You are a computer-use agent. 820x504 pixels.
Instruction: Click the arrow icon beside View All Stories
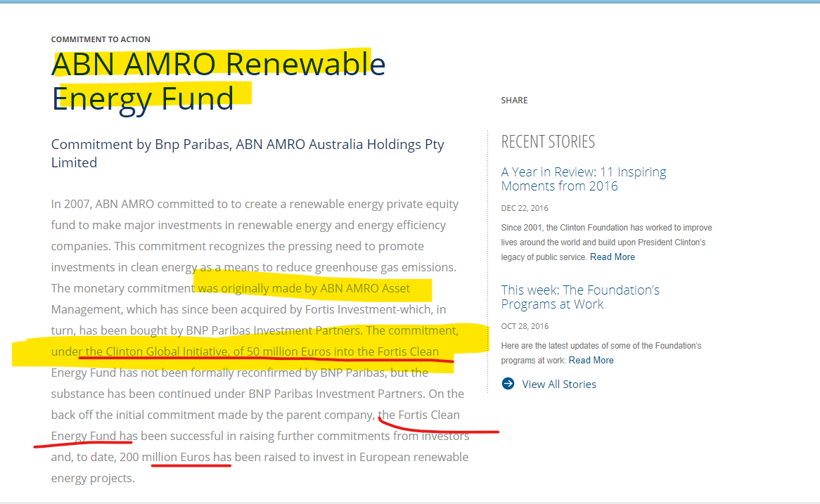pos(508,384)
